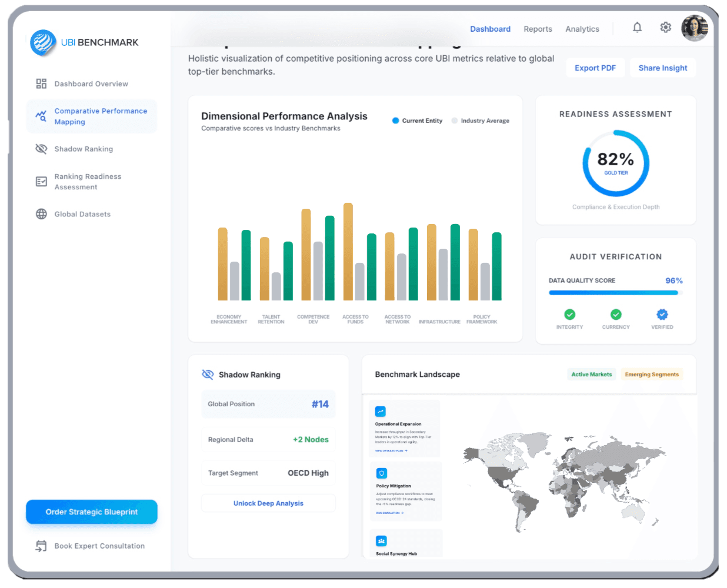This screenshot has width=727, height=588.
Task: Open settings using the gear icon
Action: point(665,27)
